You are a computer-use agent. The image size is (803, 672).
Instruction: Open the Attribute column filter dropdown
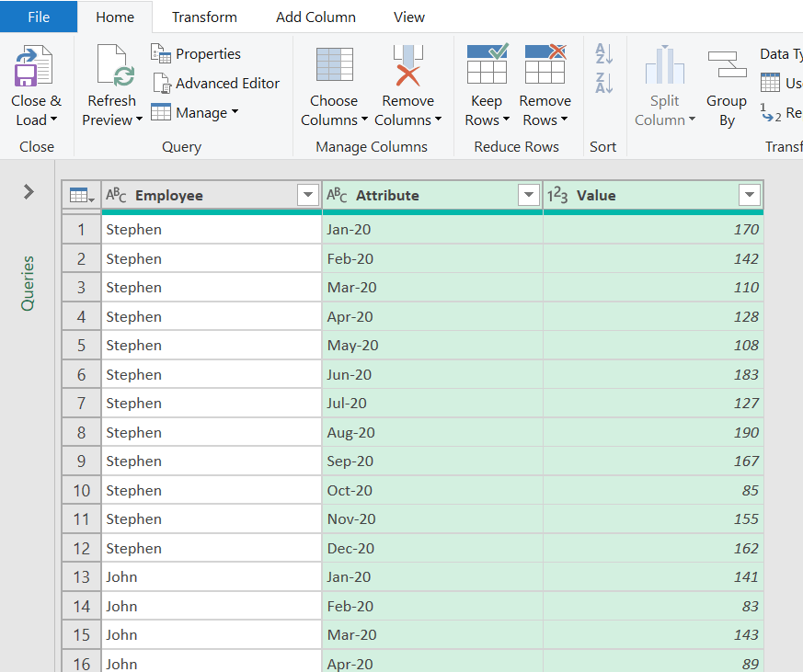pos(529,195)
